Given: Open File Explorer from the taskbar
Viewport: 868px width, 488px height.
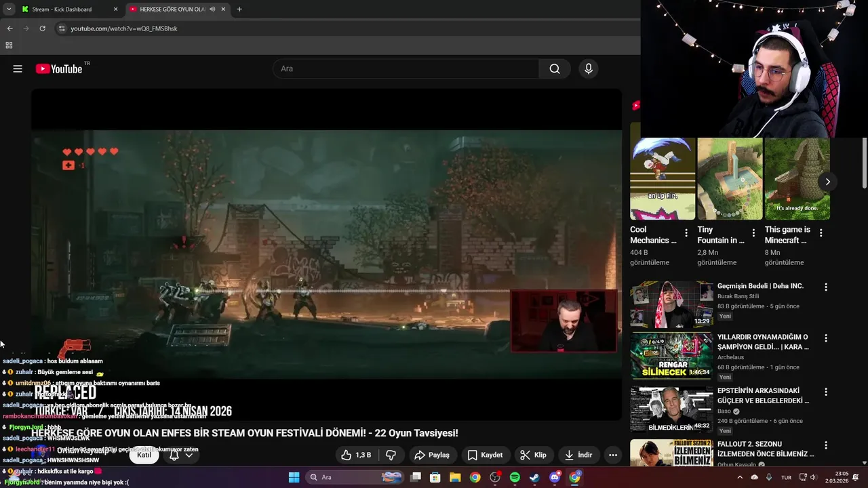Looking at the screenshot, I should coord(455,477).
